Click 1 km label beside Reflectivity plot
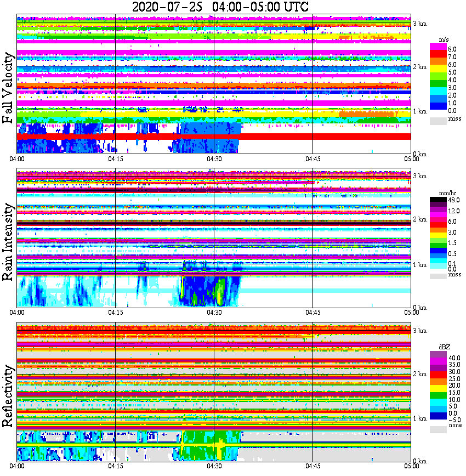 pyautogui.click(x=419, y=418)
